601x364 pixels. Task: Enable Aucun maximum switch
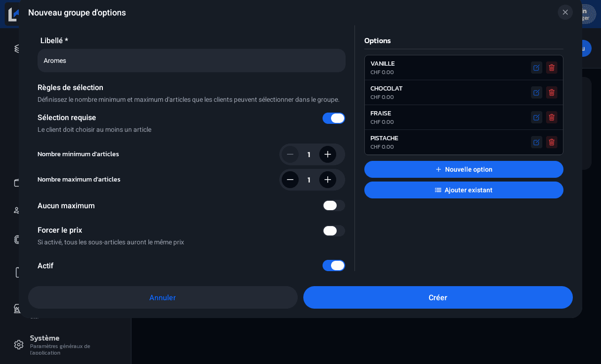[334, 205]
